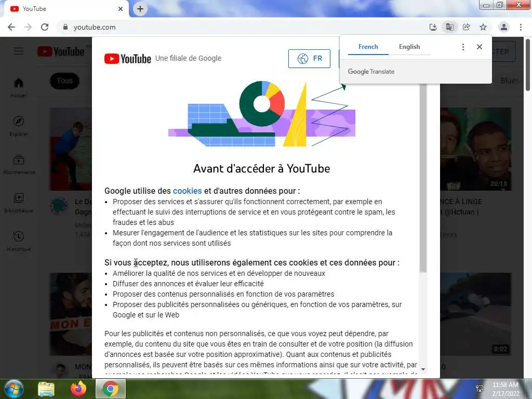Viewport: 532px width, 399px height.
Task: Click the text Une filiale de Google
Action: pyautogui.click(x=188, y=58)
